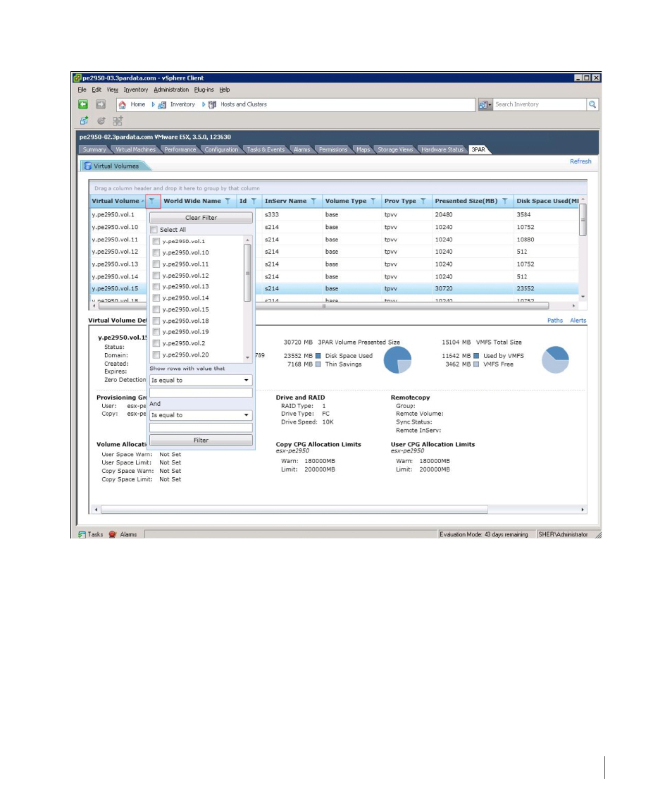Open the World Wide Name column filter
Screen dimensions: 672x807
(x=228, y=202)
